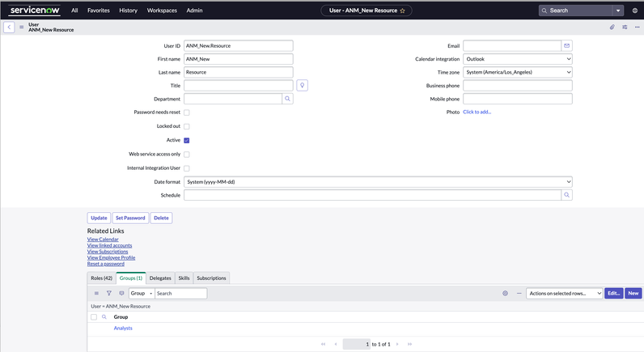The width and height of the screenshot is (644, 352).
Task: Open the View Calendar link
Action: (x=103, y=239)
